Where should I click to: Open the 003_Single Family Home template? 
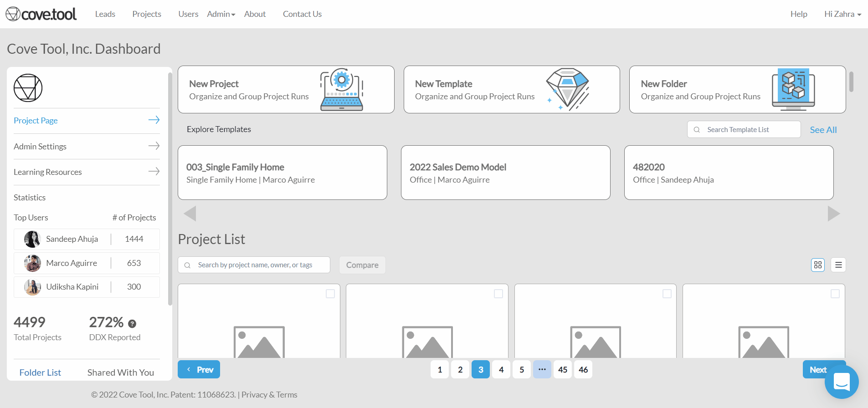pyautogui.click(x=282, y=173)
